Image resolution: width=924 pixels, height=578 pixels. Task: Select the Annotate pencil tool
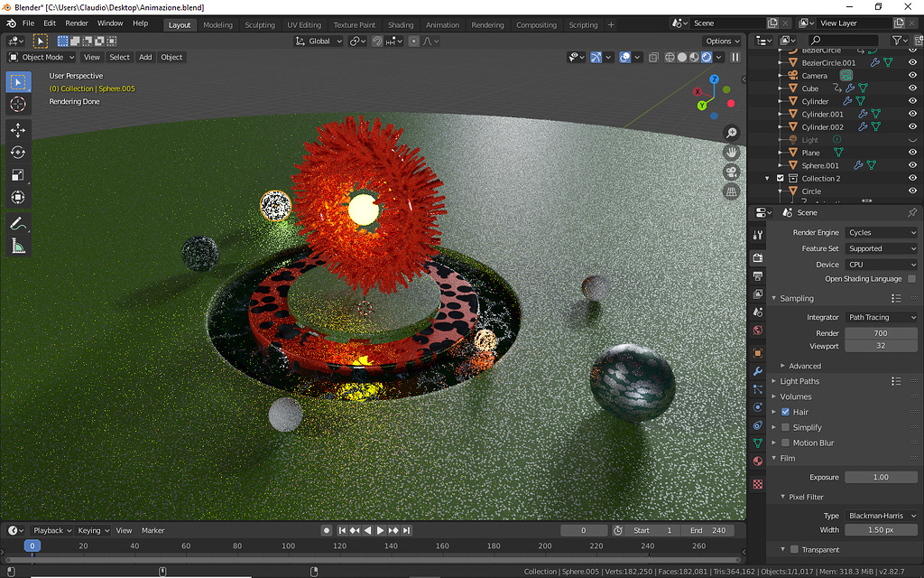click(x=18, y=224)
